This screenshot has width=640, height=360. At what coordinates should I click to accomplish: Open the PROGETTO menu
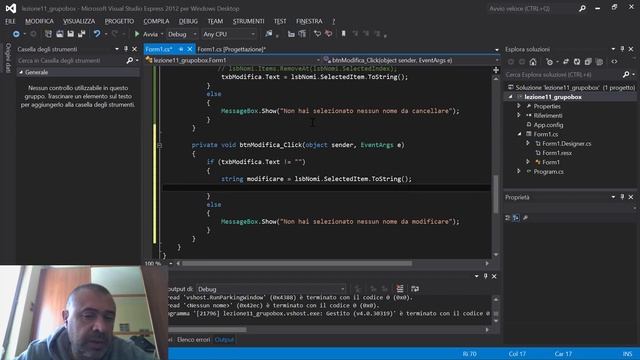tap(119, 21)
